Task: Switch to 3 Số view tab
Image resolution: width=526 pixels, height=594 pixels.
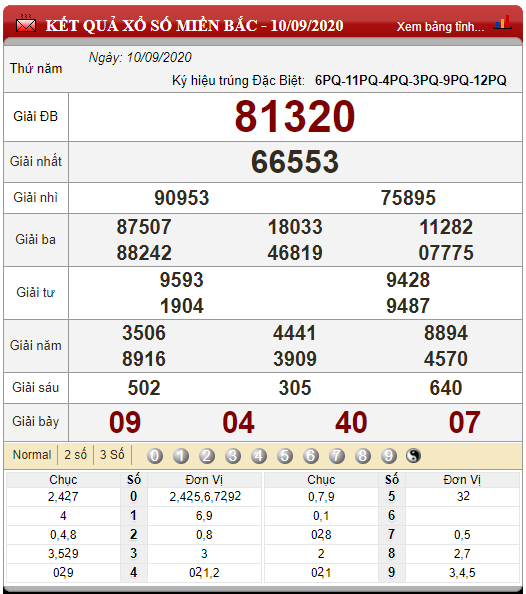Action: (x=112, y=455)
